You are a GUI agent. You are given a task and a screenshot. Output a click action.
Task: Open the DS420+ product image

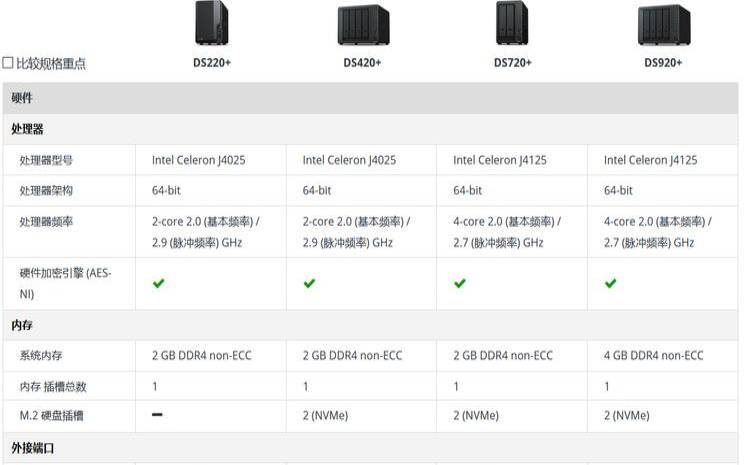pos(363,25)
